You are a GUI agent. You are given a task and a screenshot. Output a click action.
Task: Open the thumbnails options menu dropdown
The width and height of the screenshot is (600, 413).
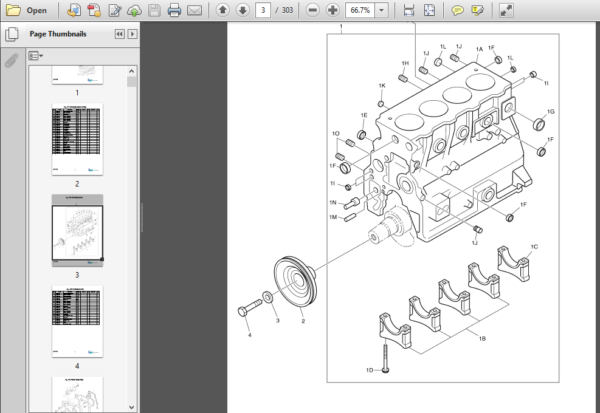point(36,56)
